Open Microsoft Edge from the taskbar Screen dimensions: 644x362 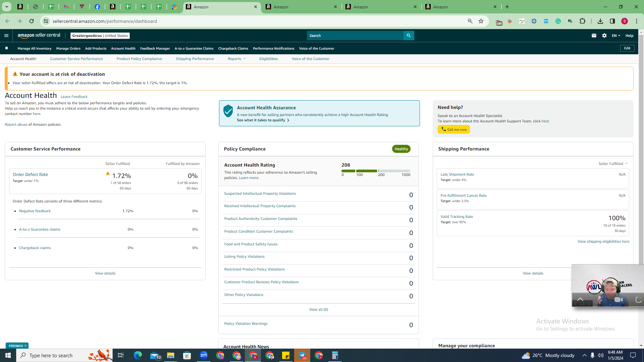pos(138,355)
